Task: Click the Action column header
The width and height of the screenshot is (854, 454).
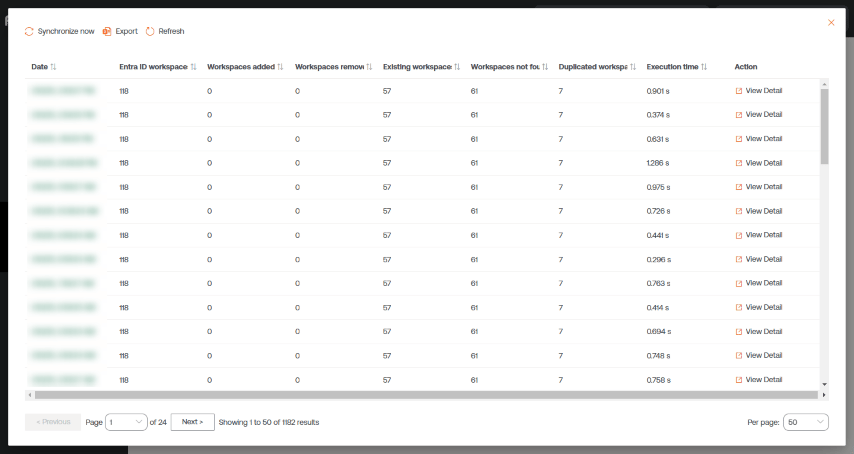Action: point(746,67)
